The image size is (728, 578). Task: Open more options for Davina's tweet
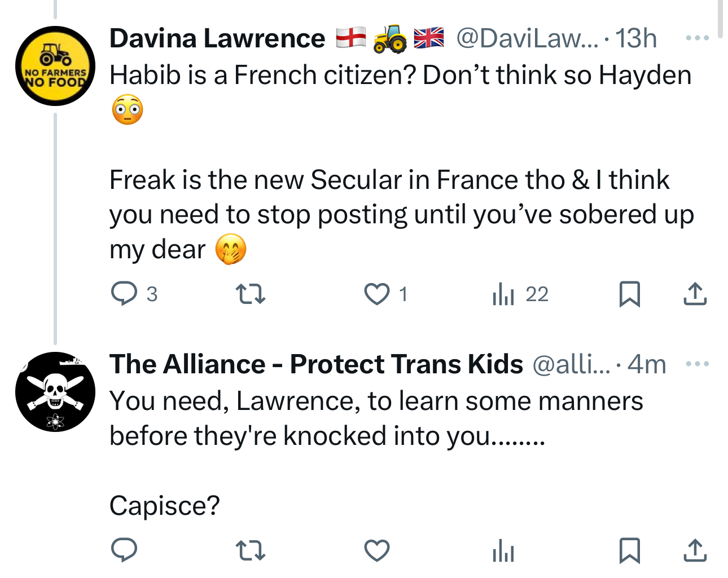point(697,38)
